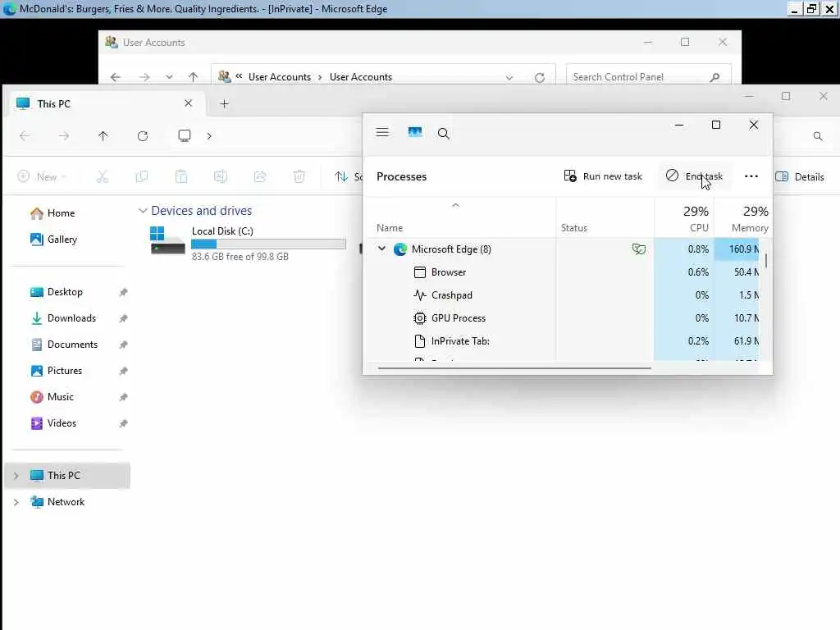Click the Rename icon in Explorer toolbar
Screen dimensions: 840x630
[x=220, y=176]
